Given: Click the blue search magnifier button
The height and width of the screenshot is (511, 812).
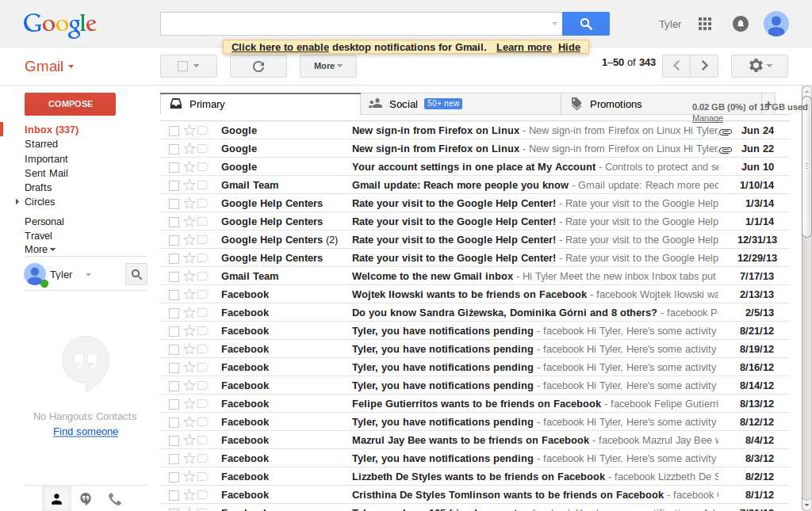Looking at the screenshot, I should (586, 24).
